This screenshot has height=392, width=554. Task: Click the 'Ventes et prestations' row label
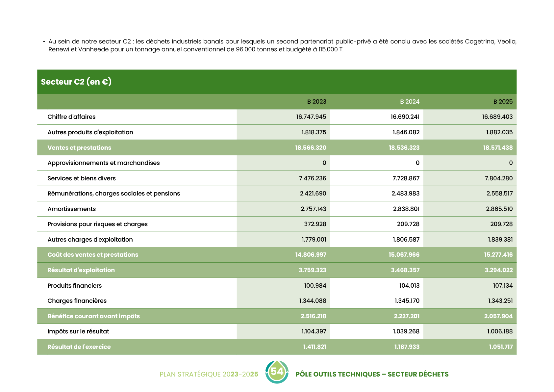click(x=79, y=148)
